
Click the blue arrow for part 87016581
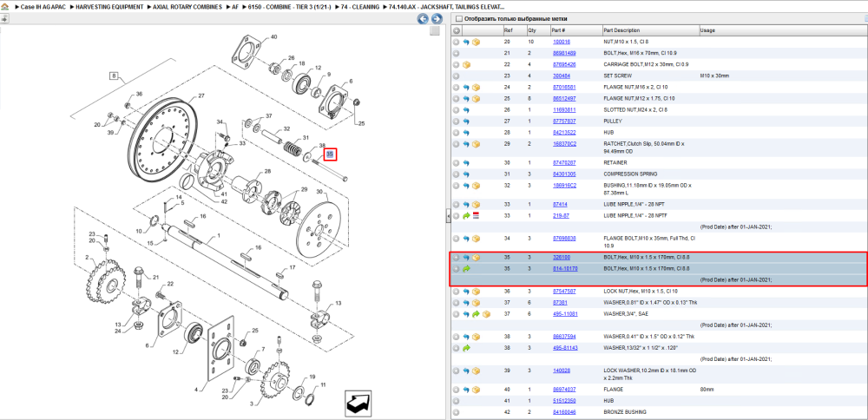[466, 87]
